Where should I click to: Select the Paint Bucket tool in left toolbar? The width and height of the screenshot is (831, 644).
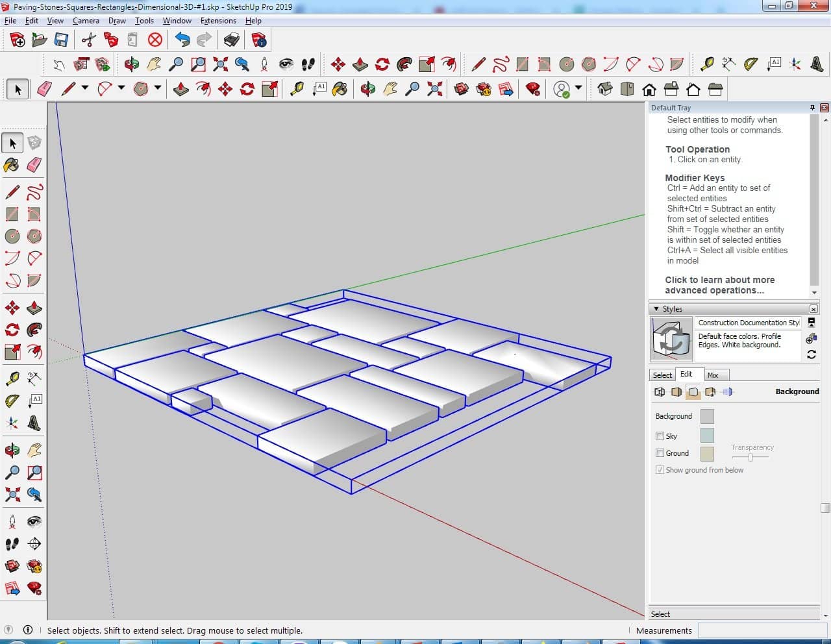12,165
